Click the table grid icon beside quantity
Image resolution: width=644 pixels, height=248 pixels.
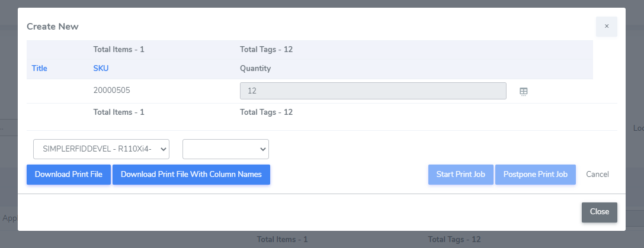(523, 91)
